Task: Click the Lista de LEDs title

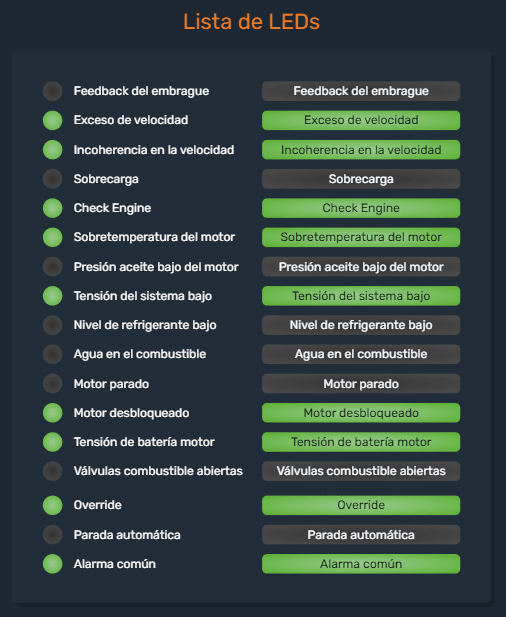Action: coord(251,22)
